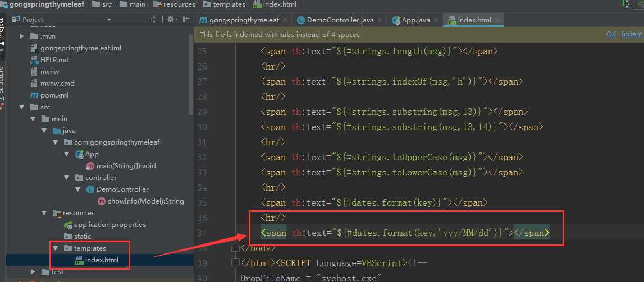Click the Project view icon in panel header
Screen dimensions: 644x282
pyautogui.click(x=16, y=19)
